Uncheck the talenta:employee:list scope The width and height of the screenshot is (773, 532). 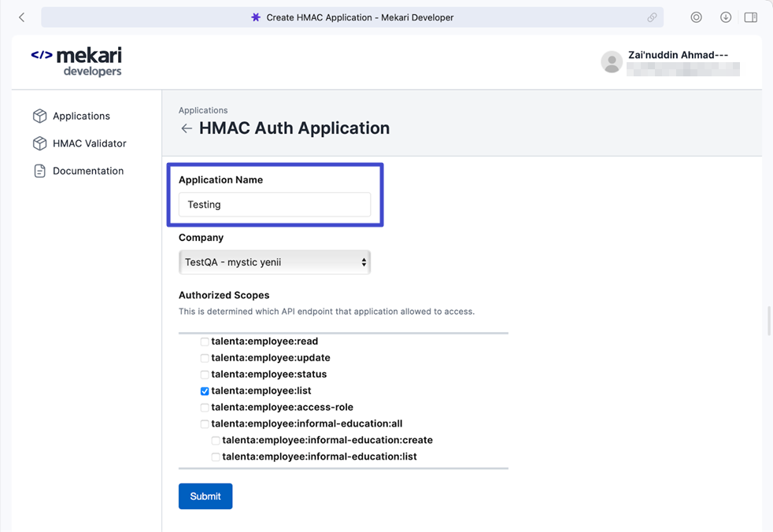[x=205, y=391]
